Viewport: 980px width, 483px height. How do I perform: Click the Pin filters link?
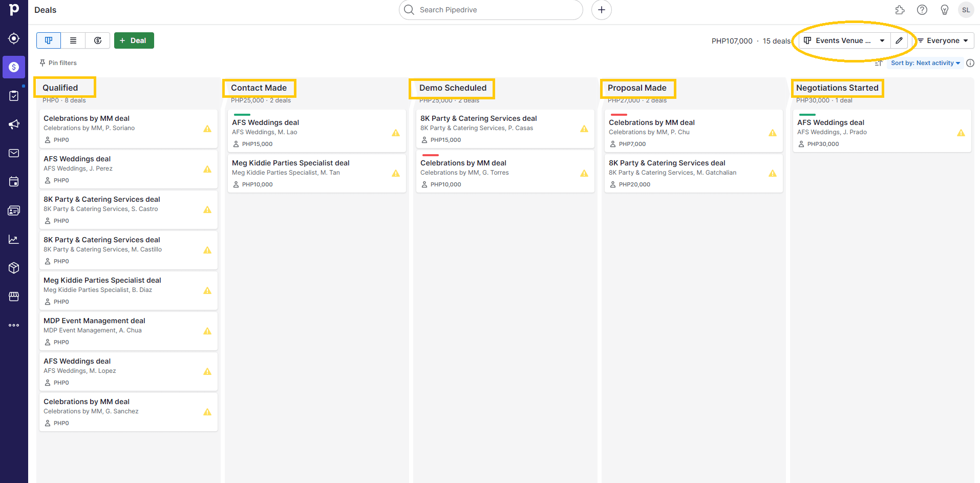tap(58, 63)
